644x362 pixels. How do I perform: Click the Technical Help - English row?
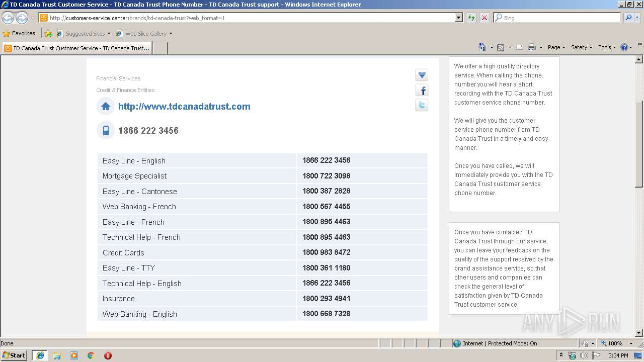point(262,283)
